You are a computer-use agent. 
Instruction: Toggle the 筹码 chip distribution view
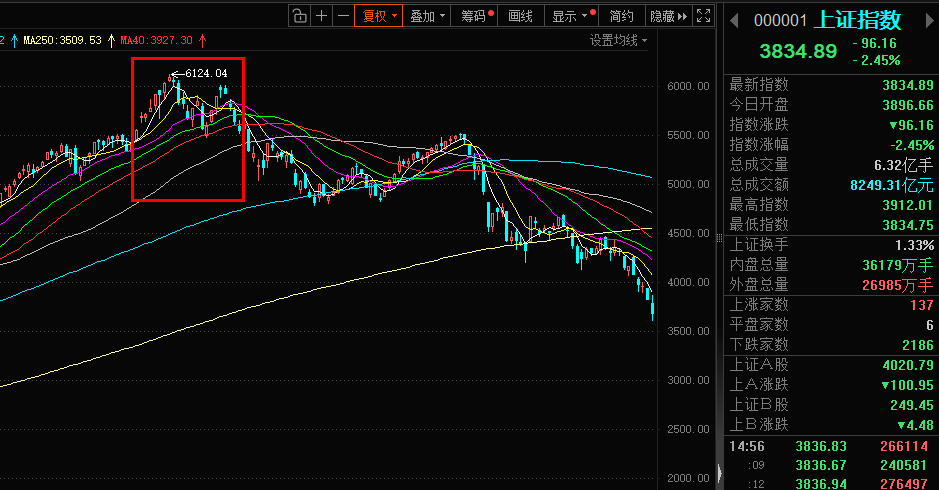point(473,16)
